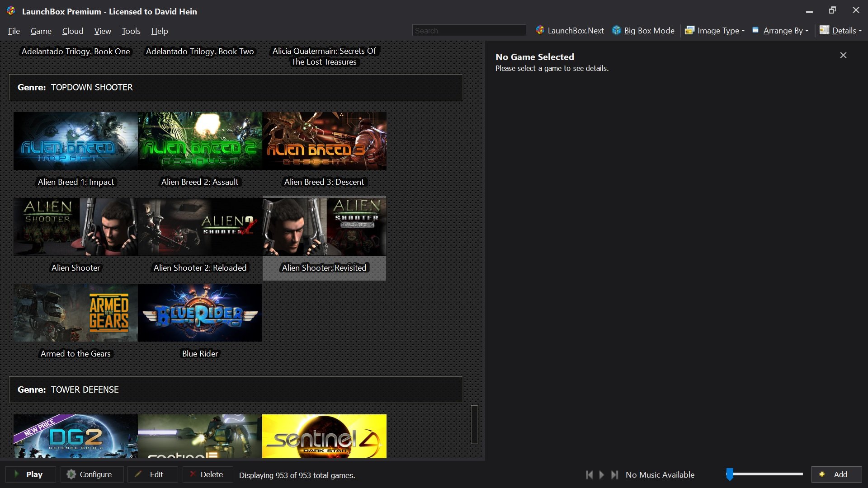
Task: Open the Tools menu
Action: click(131, 31)
